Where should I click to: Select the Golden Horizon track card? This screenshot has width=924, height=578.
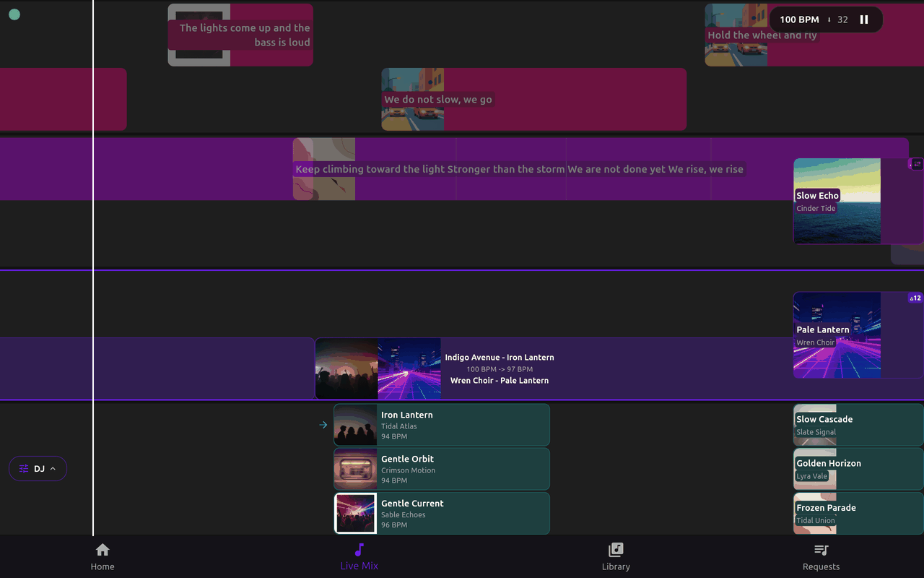pyautogui.click(x=858, y=469)
